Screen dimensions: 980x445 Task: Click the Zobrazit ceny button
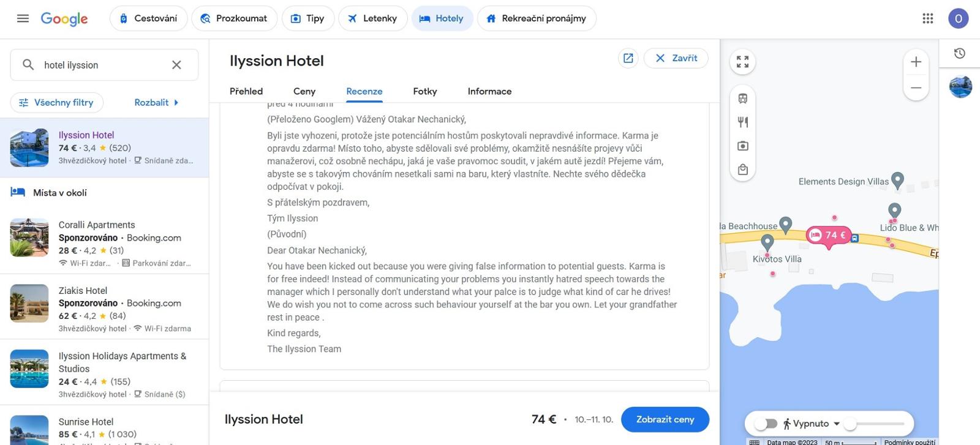pyautogui.click(x=665, y=419)
